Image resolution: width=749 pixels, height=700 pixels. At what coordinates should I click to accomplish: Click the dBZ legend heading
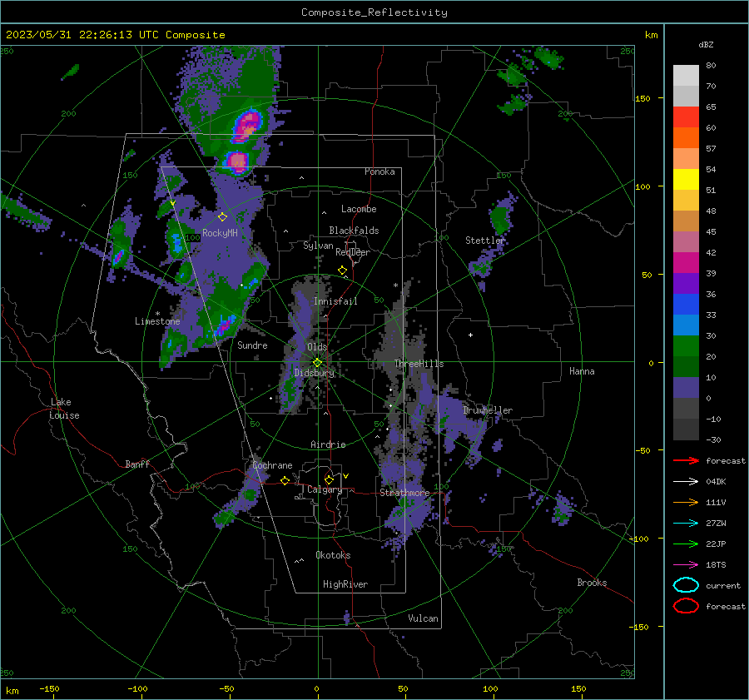(x=706, y=44)
